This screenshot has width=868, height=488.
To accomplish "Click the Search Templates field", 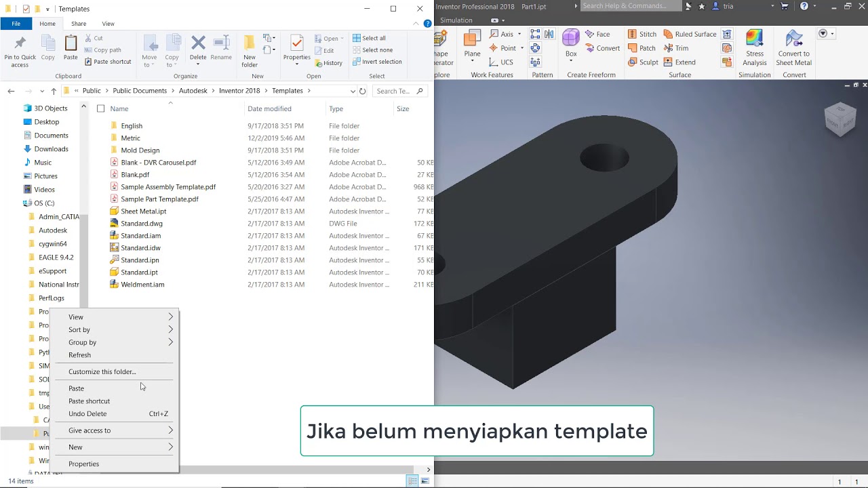I will pos(399,91).
